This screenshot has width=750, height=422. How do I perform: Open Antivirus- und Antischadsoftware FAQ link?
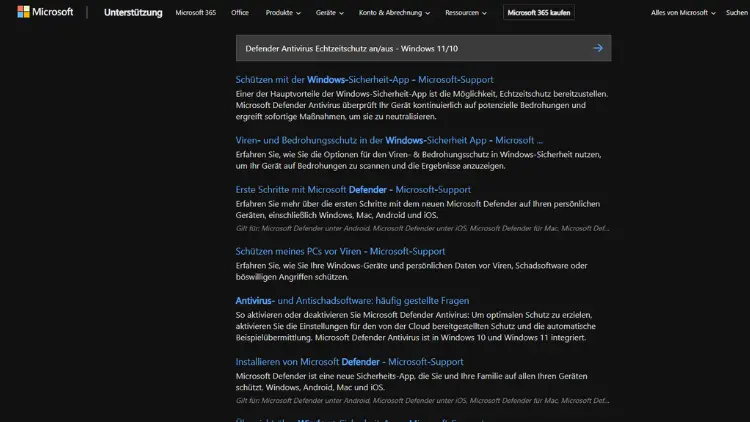(352, 300)
